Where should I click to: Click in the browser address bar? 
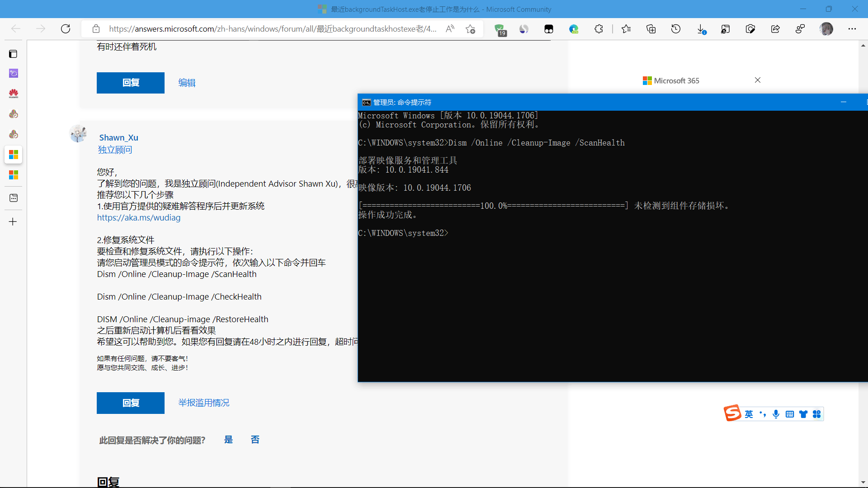271,29
